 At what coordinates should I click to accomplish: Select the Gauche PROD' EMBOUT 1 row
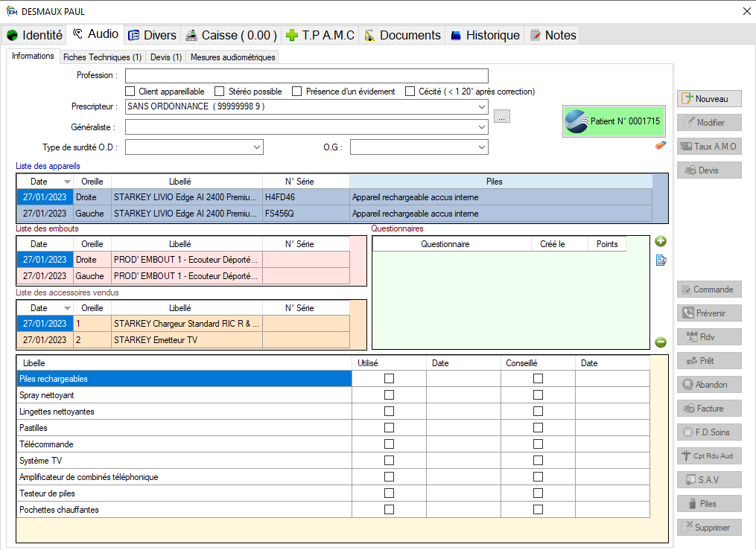coord(183,276)
